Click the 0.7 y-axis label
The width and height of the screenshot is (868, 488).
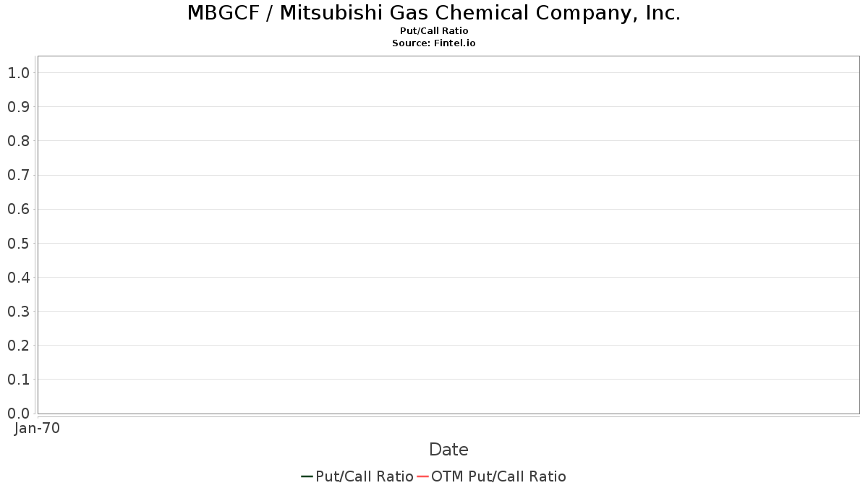tap(18, 175)
